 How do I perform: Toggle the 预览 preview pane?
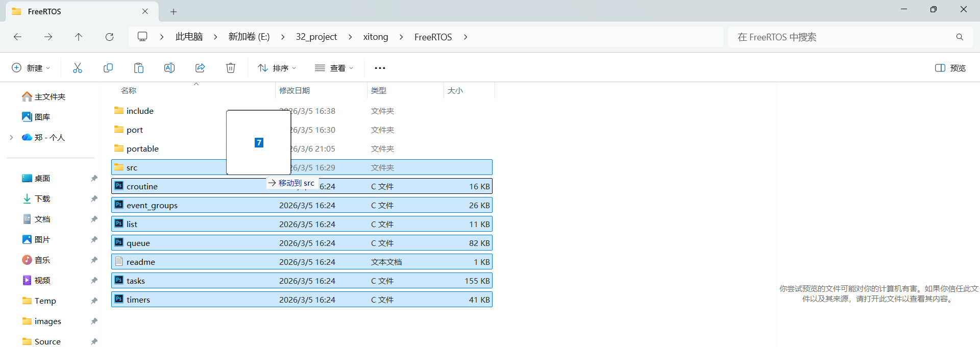[950, 68]
